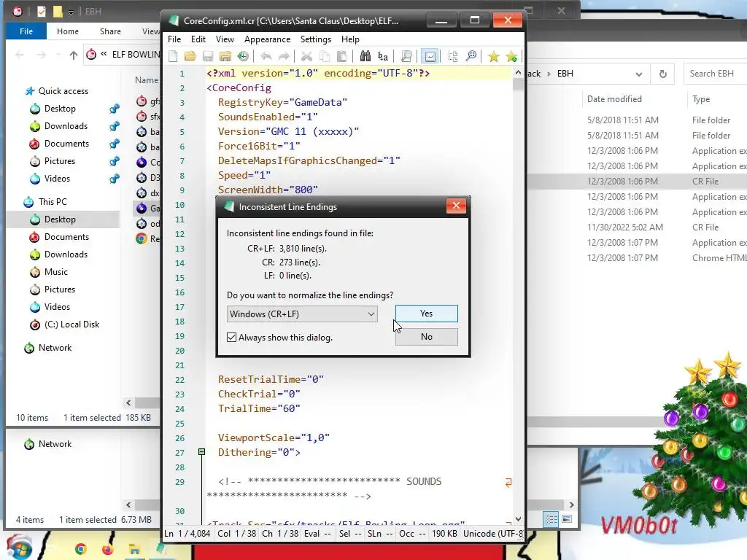Toggle the Word Wrap toolbar icon

pyautogui.click(x=430, y=57)
